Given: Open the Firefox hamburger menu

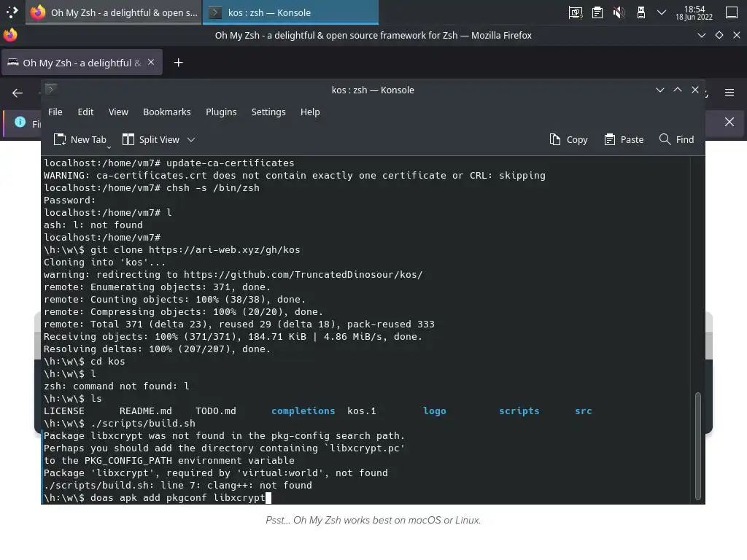Looking at the screenshot, I should pos(729,93).
